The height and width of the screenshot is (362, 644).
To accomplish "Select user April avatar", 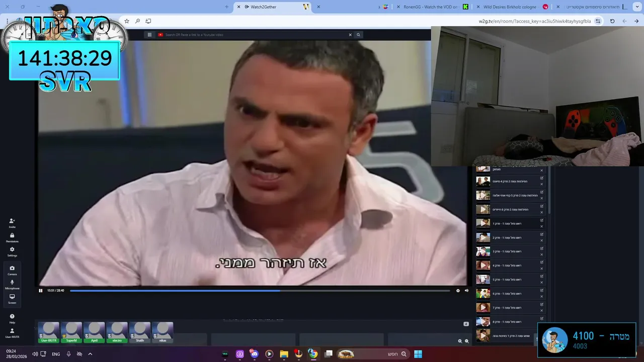I will point(94,332).
